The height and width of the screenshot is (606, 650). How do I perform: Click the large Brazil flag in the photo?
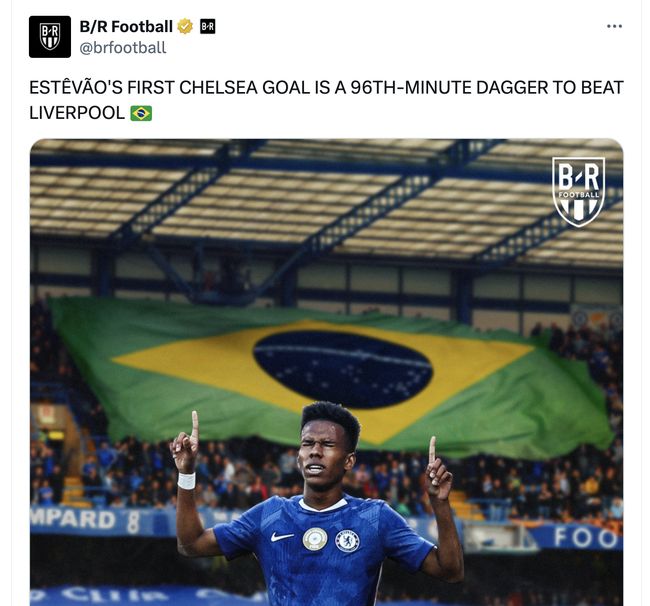click(332, 375)
